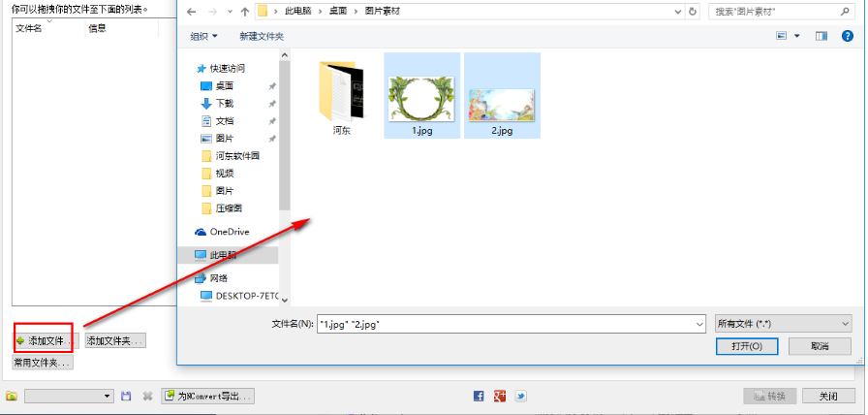Change view layout icon
This screenshot has width=868, height=415.
pos(782,36)
